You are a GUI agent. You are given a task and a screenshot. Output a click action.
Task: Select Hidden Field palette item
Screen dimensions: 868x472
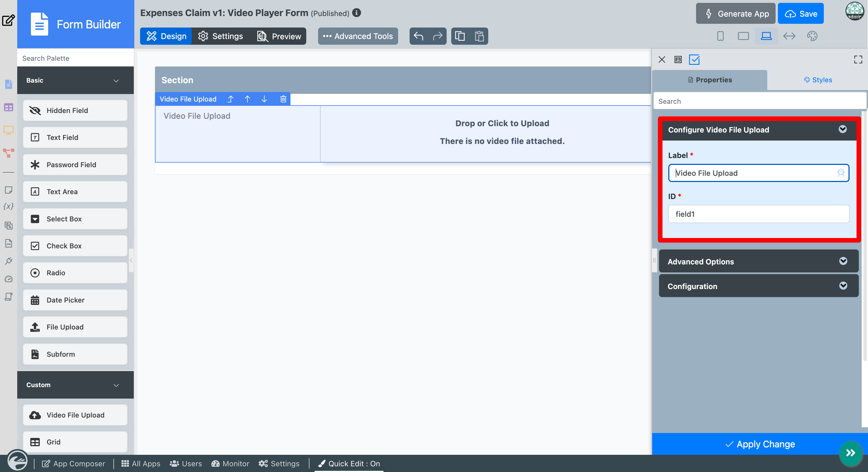point(75,110)
